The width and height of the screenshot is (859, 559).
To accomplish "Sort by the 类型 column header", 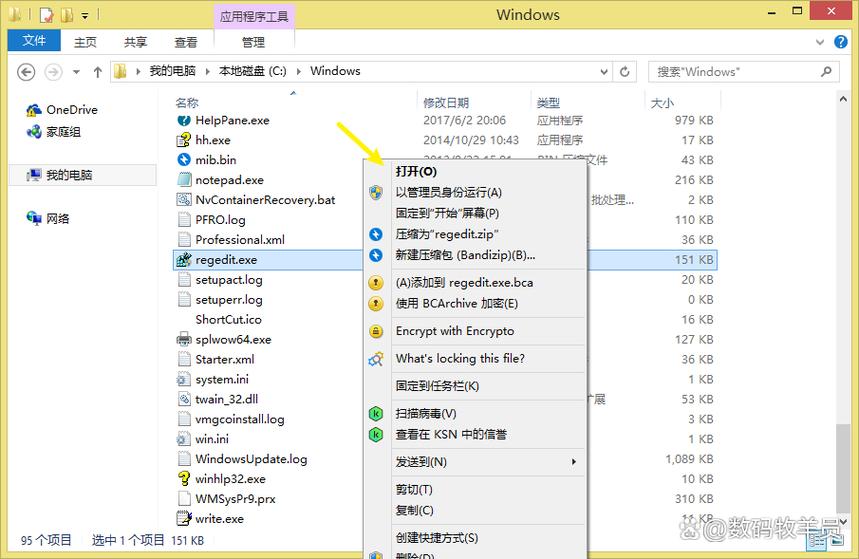I will pos(548,102).
